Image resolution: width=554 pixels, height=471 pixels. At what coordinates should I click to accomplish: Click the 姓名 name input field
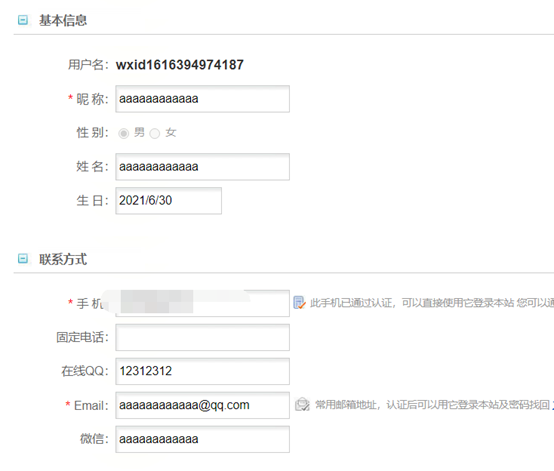[x=202, y=167]
